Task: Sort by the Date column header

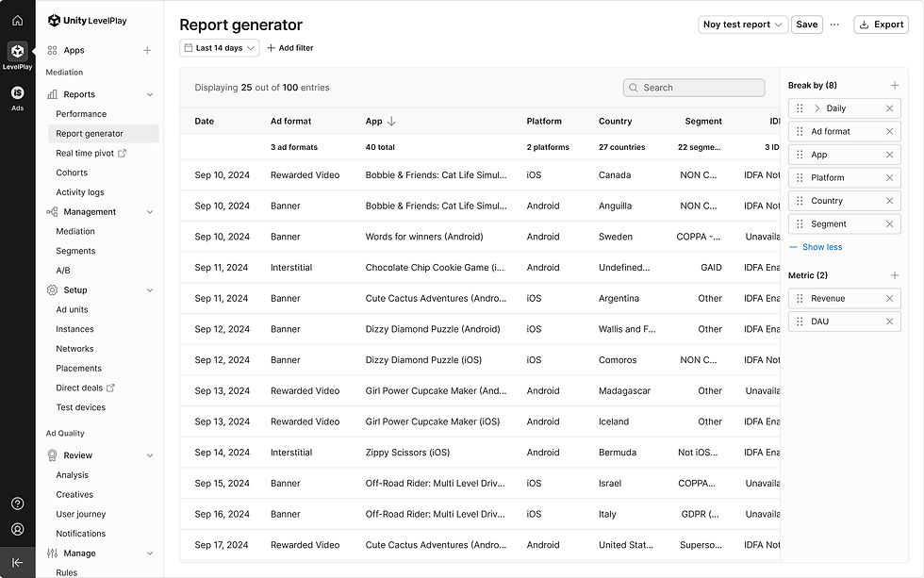Action: (205, 121)
